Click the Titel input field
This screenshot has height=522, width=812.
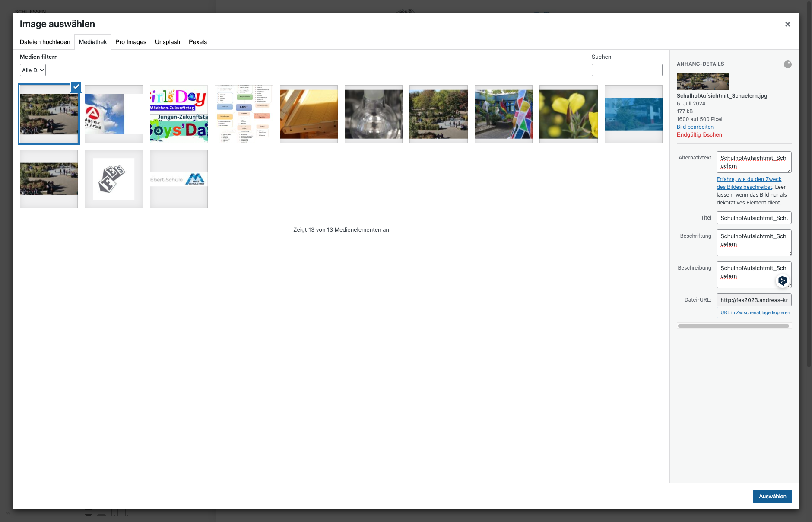tap(754, 218)
